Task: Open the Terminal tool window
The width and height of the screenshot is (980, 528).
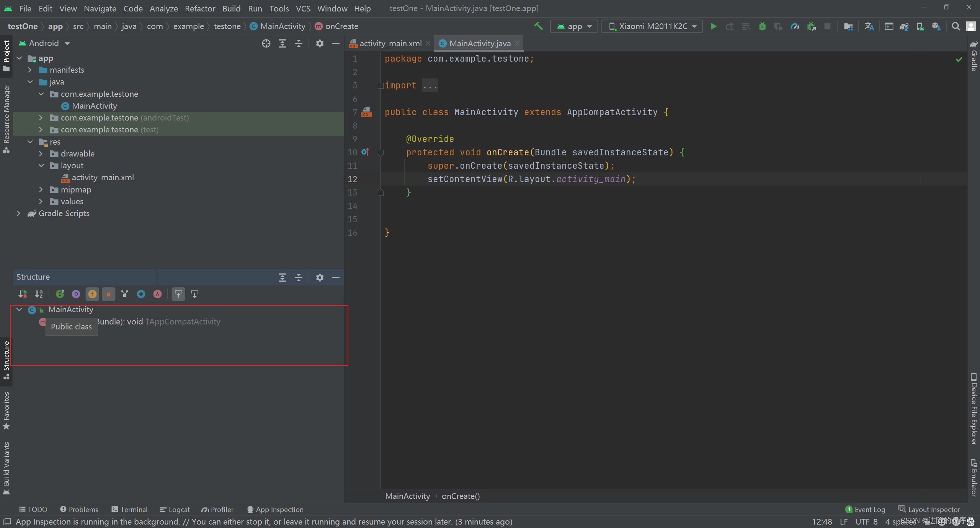Action: click(x=129, y=510)
